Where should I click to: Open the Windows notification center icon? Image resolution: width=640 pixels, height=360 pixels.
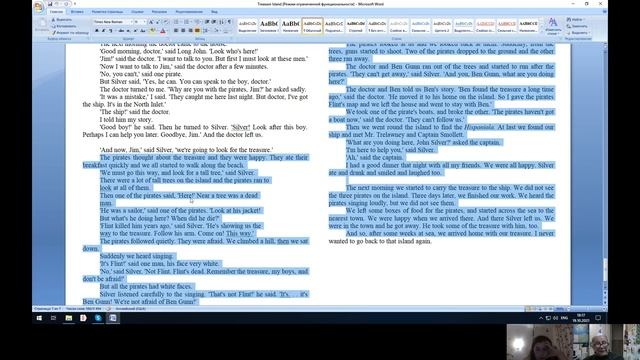(598, 318)
